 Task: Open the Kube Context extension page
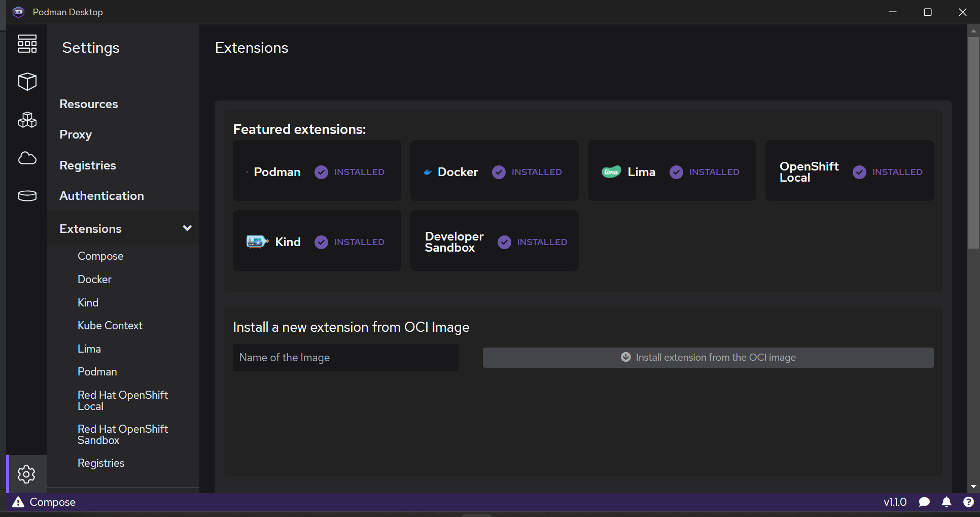(x=110, y=326)
